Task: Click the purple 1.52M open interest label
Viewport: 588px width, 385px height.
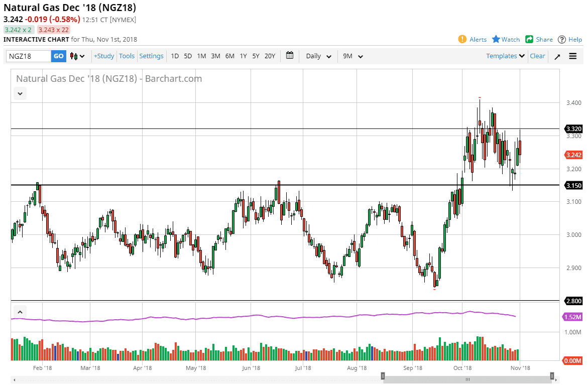Action: coord(573,317)
